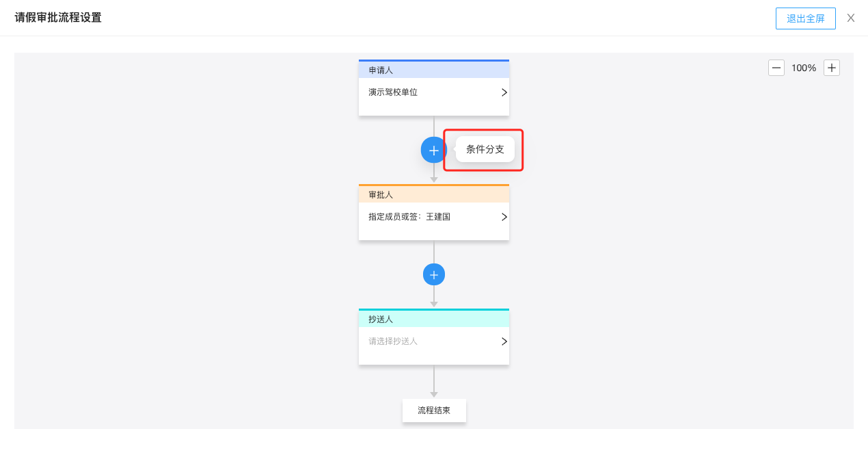Viewport: 868px width, 455px height.
Task: Click the 100% zoom level label
Action: click(x=804, y=68)
